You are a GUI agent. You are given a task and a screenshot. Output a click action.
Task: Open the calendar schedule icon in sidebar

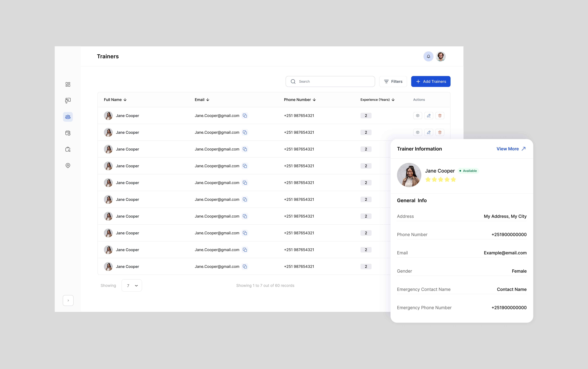coord(68,133)
